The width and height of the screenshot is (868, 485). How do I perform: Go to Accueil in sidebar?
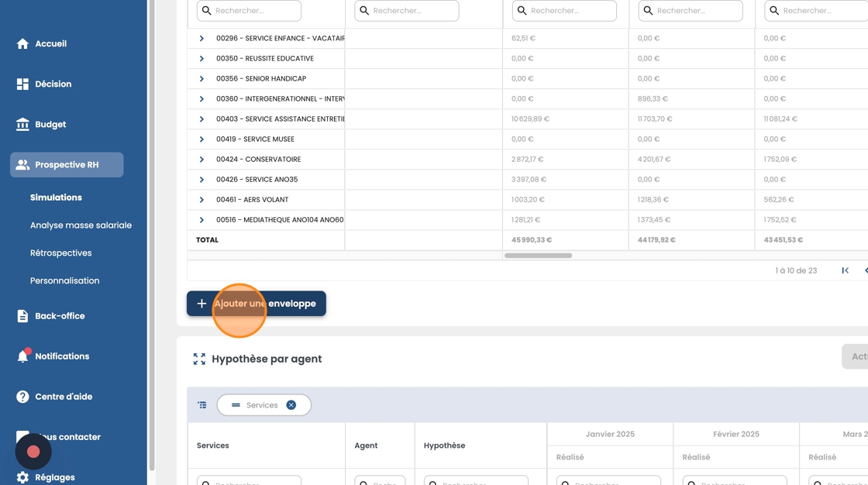tap(51, 43)
